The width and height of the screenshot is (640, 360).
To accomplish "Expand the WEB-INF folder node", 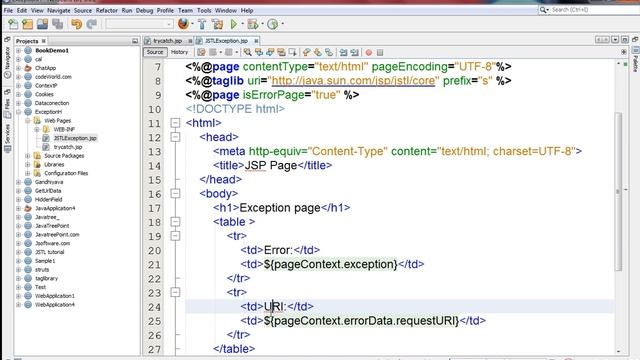I will click(36, 129).
